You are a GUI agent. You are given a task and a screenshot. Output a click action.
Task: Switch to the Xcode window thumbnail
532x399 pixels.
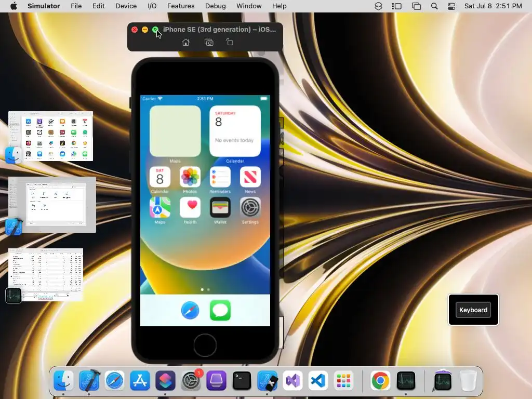[x=52, y=205]
